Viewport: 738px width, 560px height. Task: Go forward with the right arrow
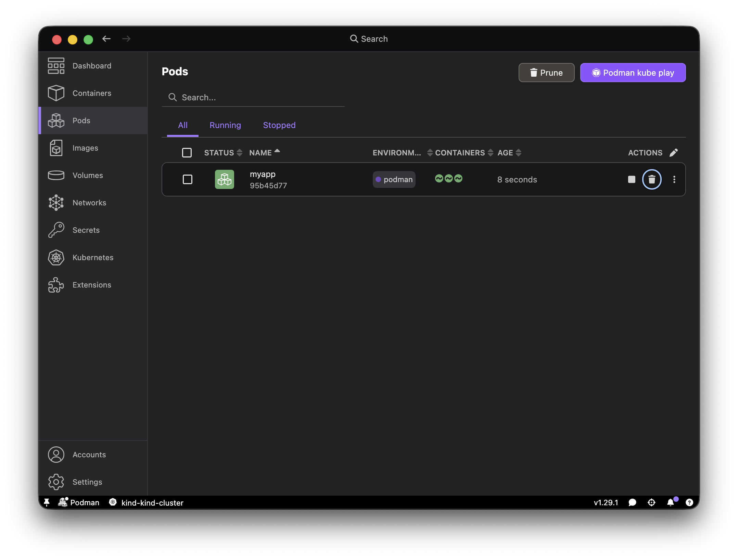[126, 39]
